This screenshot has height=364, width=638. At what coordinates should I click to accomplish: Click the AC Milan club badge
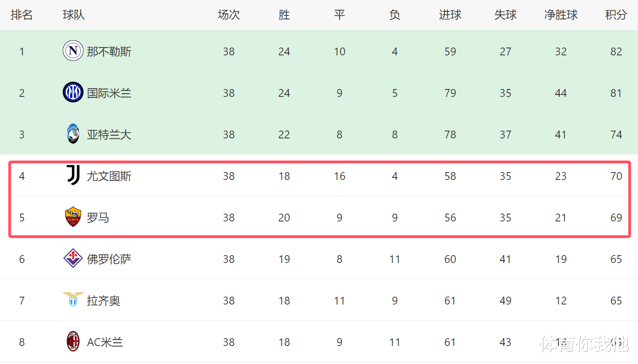click(73, 341)
